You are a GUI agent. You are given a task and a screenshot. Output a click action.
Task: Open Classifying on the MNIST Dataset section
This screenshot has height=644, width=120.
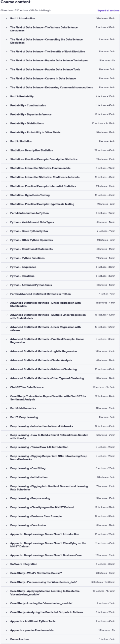tap(60, 507)
